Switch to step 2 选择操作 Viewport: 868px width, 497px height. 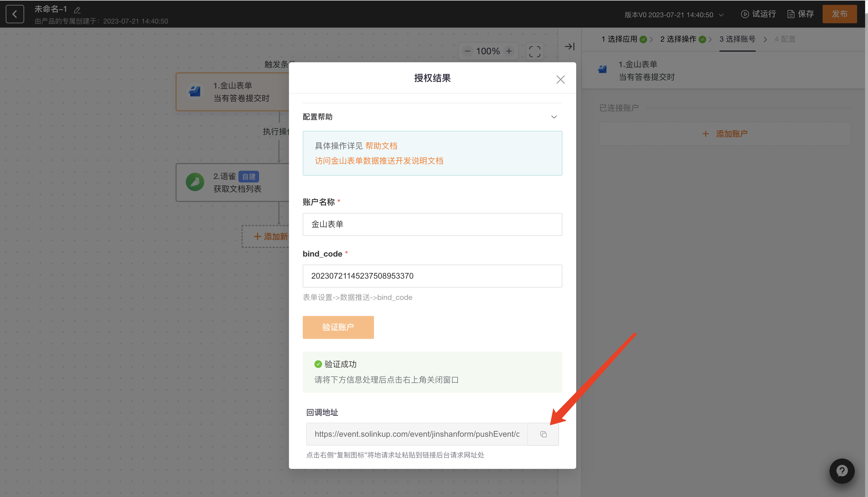click(x=682, y=39)
